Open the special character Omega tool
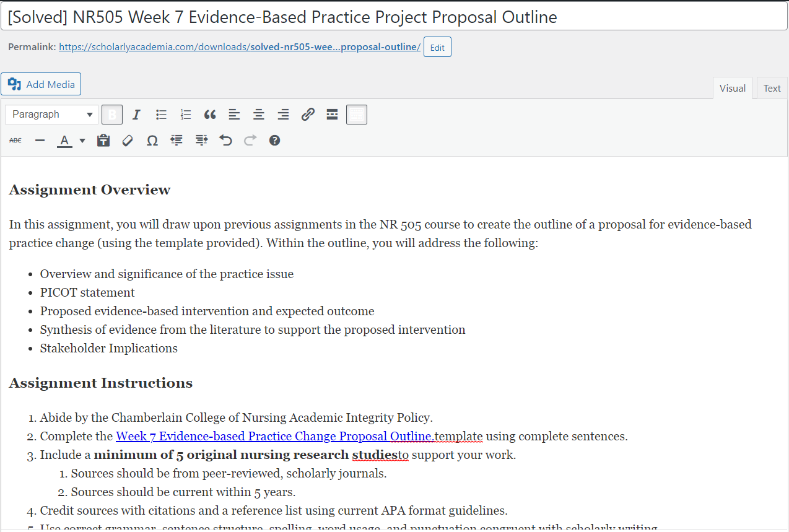Viewport: 789px width, 532px height. [152, 141]
